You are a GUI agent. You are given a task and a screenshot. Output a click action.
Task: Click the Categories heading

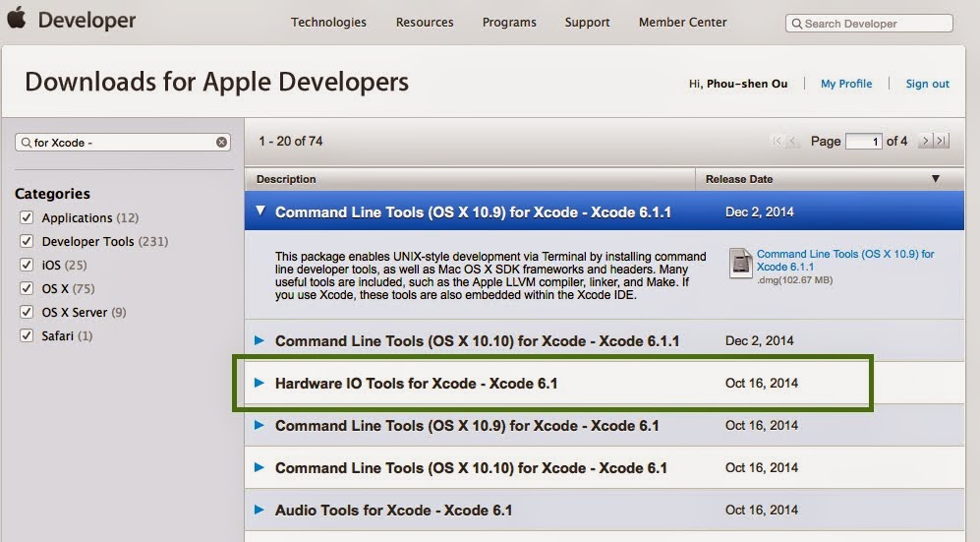click(52, 194)
